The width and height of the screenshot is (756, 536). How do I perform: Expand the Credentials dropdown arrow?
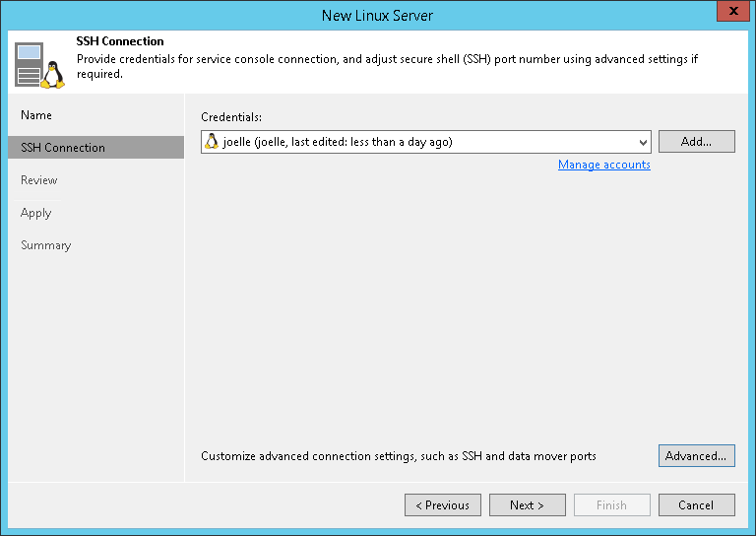point(643,142)
